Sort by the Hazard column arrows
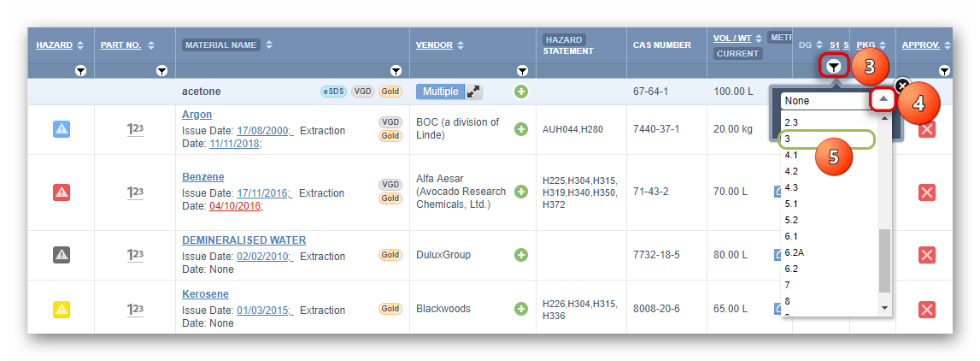The width and height of the screenshot is (980, 361). coord(80,45)
